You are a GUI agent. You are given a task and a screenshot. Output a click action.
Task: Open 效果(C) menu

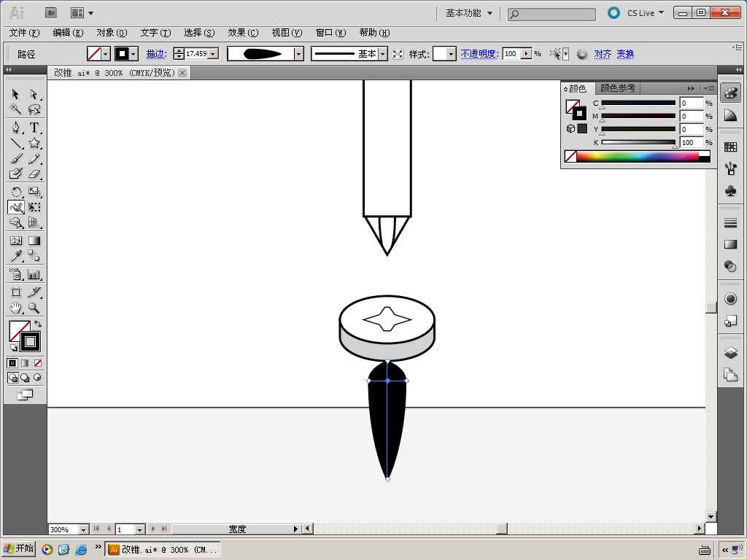click(x=243, y=32)
